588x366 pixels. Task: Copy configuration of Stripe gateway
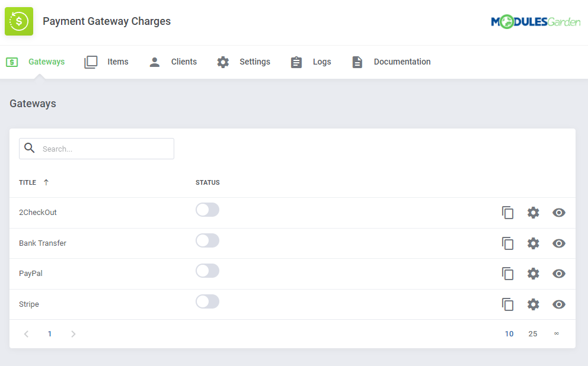tap(507, 304)
